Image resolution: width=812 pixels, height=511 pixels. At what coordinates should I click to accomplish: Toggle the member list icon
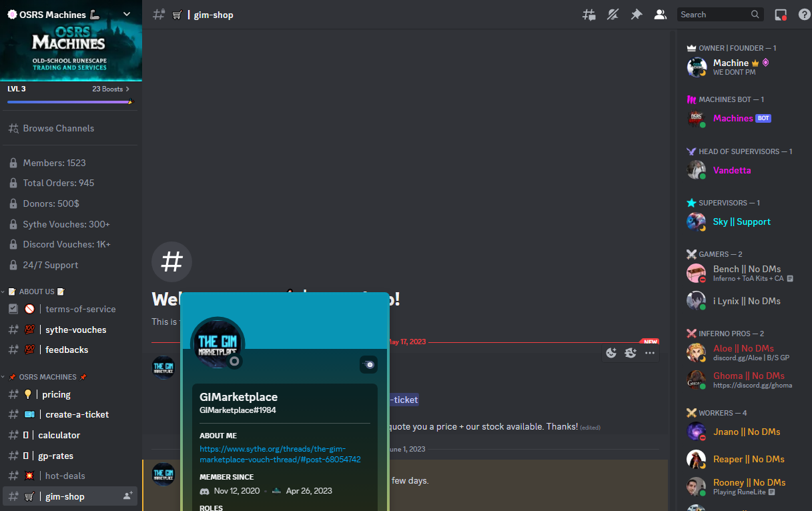[x=660, y=14]
